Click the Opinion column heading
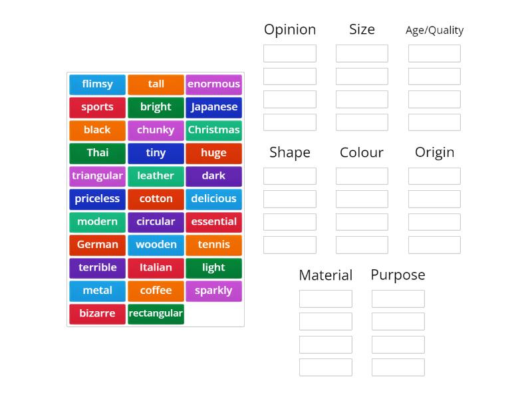Viewport: 532px width, 399px height. (290, 29)
